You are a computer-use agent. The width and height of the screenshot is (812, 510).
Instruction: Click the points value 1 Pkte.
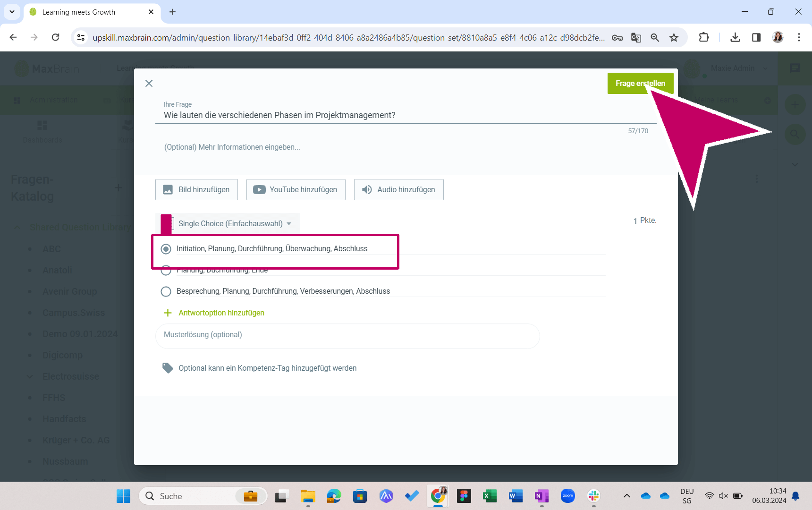point(645,221)
